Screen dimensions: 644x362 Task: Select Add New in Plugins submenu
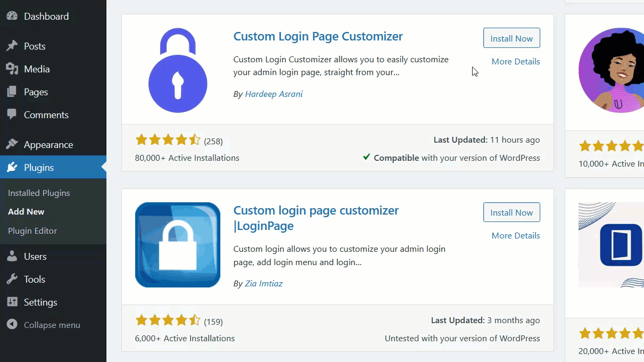pos(26,211)
